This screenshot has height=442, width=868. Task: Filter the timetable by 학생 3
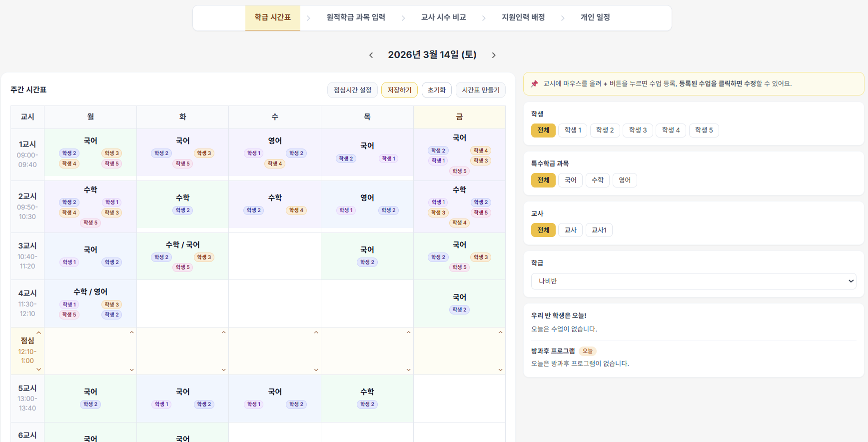pyautogui.click(x=638, y=130)
